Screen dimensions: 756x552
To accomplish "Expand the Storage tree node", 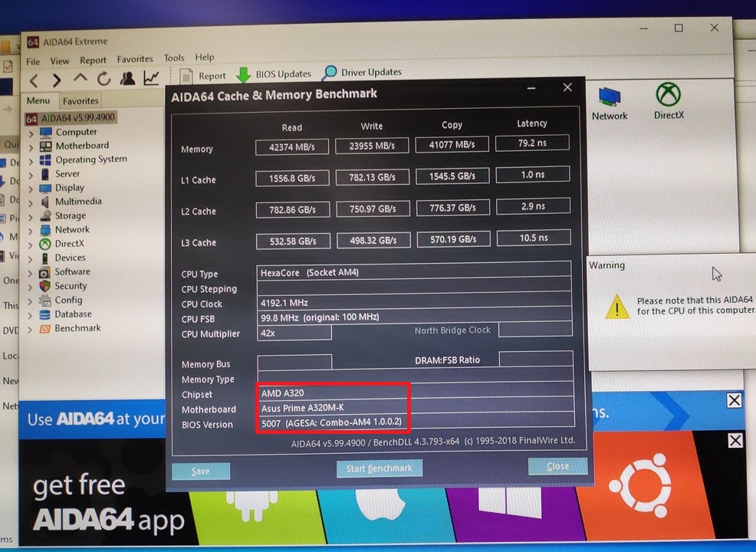I will [31, 215].
